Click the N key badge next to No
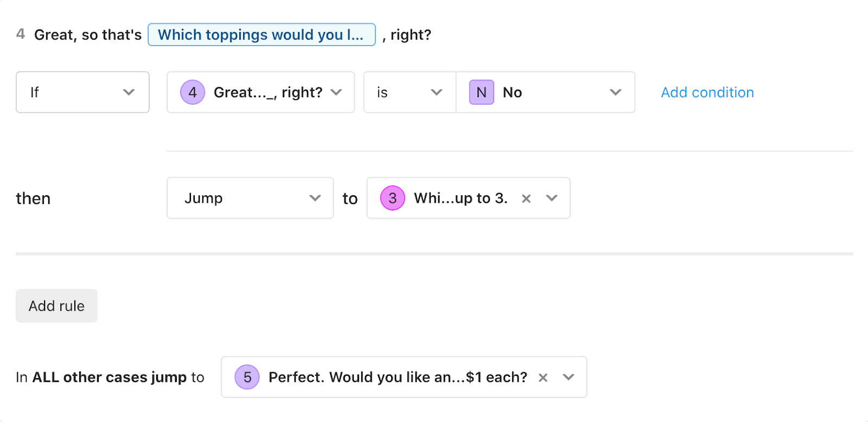This screenshot has width=868, height=422. tap(482, 92)
